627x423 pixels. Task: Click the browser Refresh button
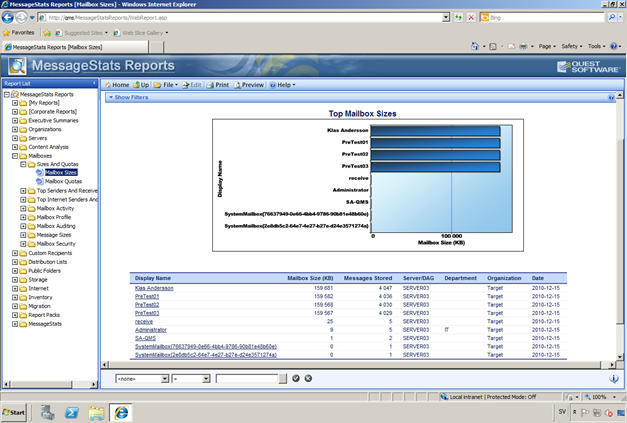[x=458, y=18]
